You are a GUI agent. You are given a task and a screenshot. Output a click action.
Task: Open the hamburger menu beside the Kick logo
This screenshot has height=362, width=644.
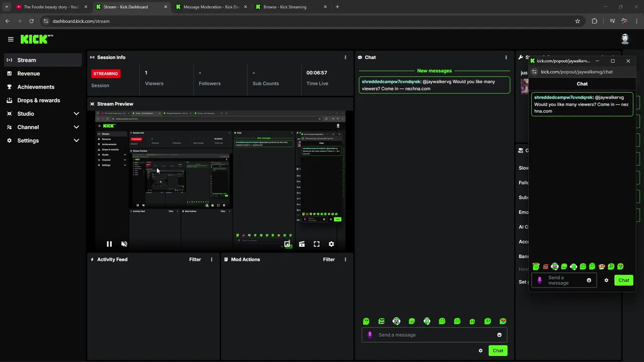pos(11,39)
